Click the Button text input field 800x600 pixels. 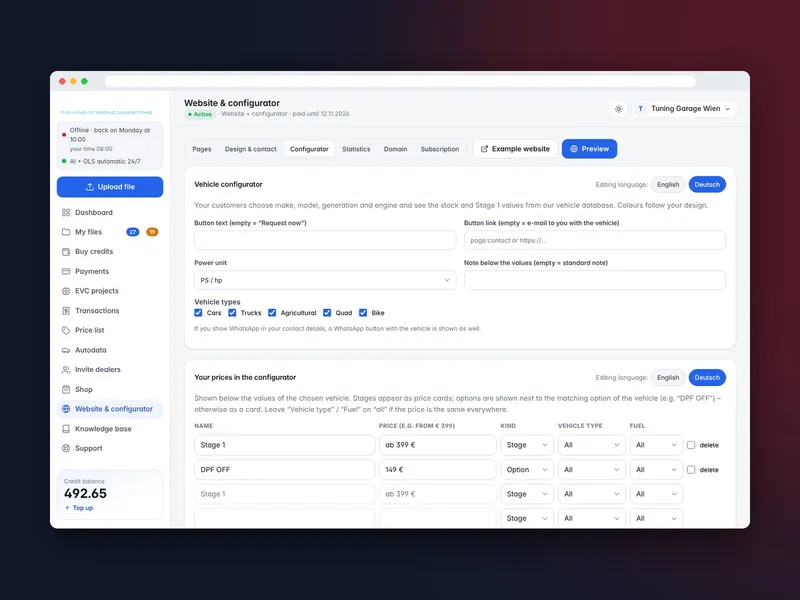tap(325, 240)
